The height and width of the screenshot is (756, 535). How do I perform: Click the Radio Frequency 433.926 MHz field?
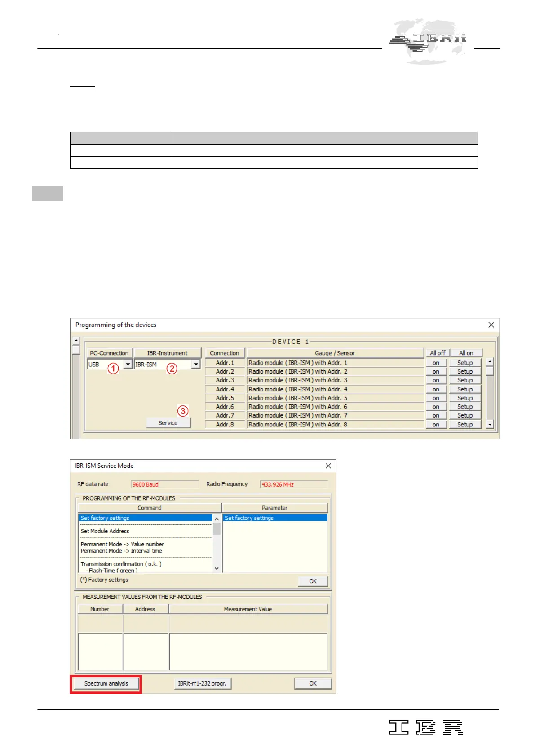click(294, 484)
